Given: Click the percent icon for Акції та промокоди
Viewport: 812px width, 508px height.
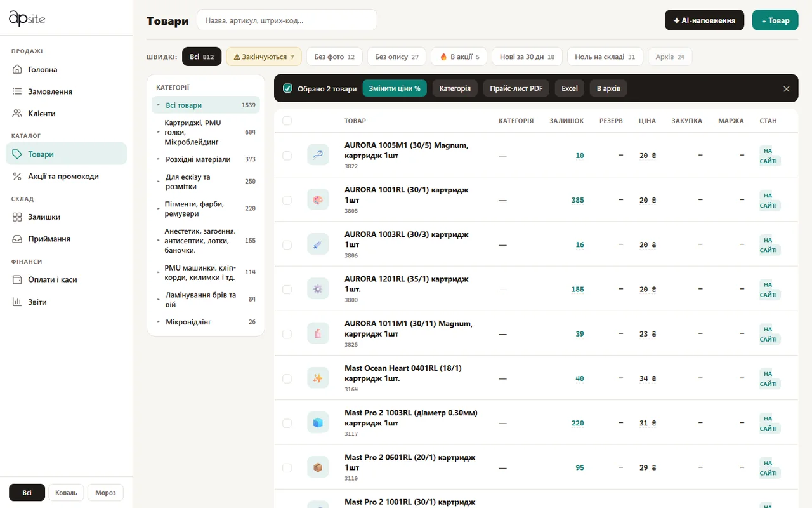Looking at the screenshot, I should click(17, 177).
